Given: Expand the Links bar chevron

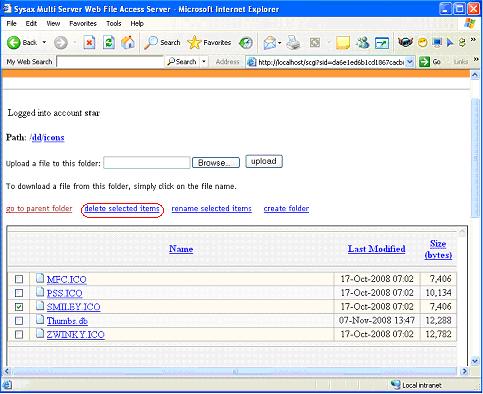Looking at the screenshot, I should [476, 59].
